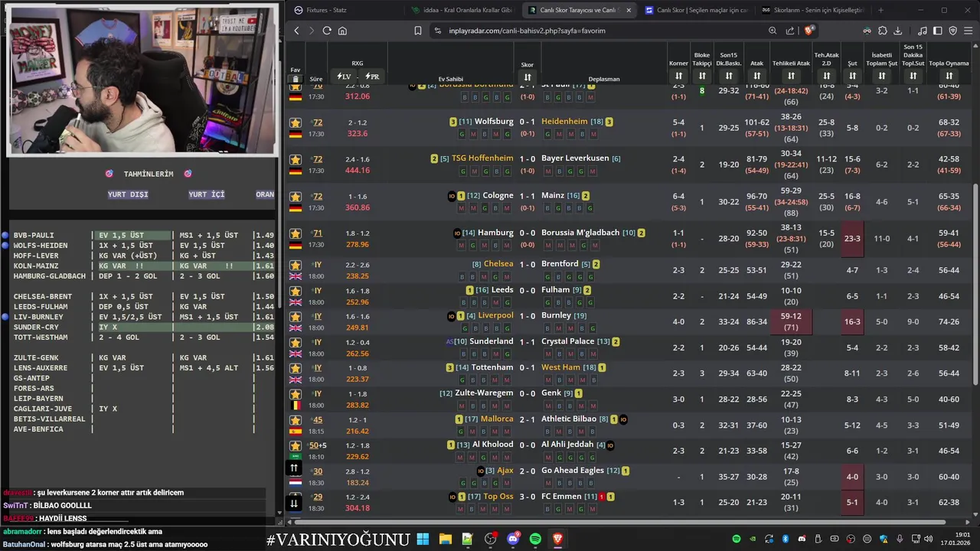This screenshot has height=551, width=980.
Task: Open the Wolfsburg team link
Action: tap(494, 122)
